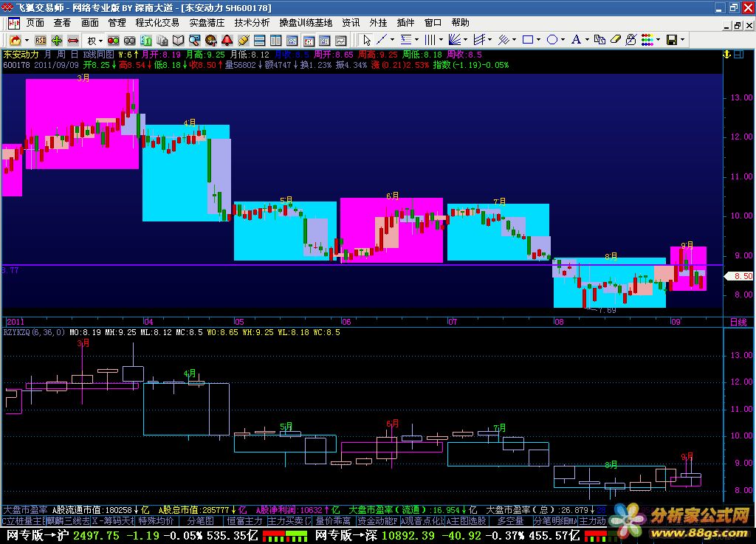Expand the dropdown next to home folder icon

click(x=27, y=40)
